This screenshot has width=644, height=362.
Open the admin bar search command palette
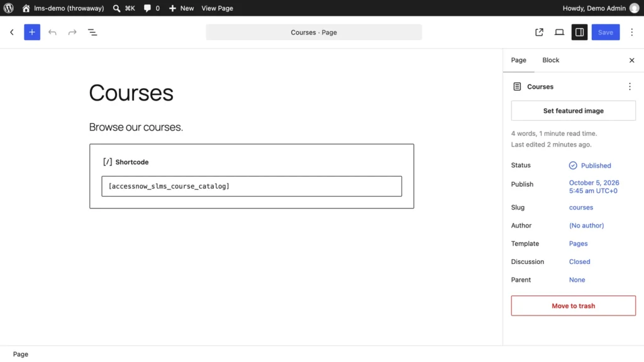tap(124, 8)
